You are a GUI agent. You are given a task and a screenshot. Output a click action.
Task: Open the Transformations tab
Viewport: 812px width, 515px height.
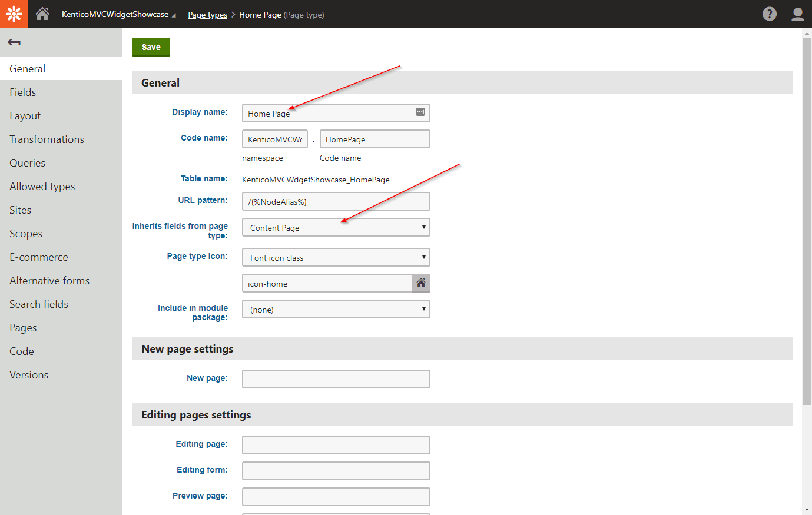(x=61, y=139)
